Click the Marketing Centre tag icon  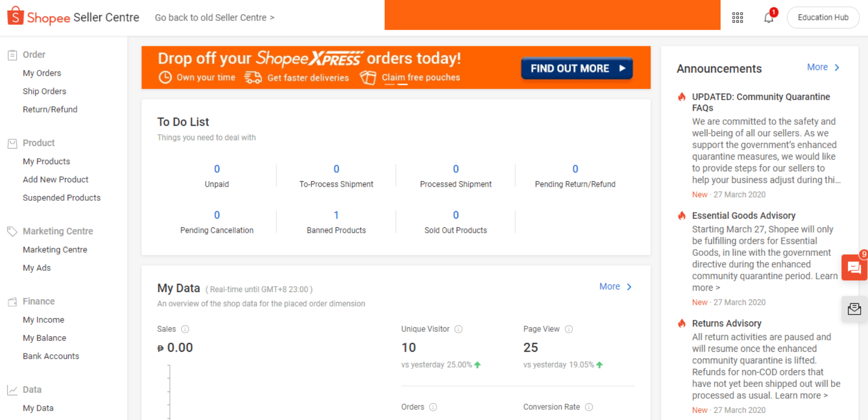click(x=12, y=231)
